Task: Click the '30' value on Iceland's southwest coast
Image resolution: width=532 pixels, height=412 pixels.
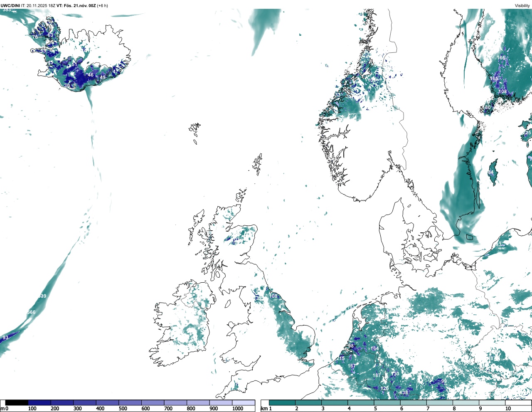Action: 67,86
